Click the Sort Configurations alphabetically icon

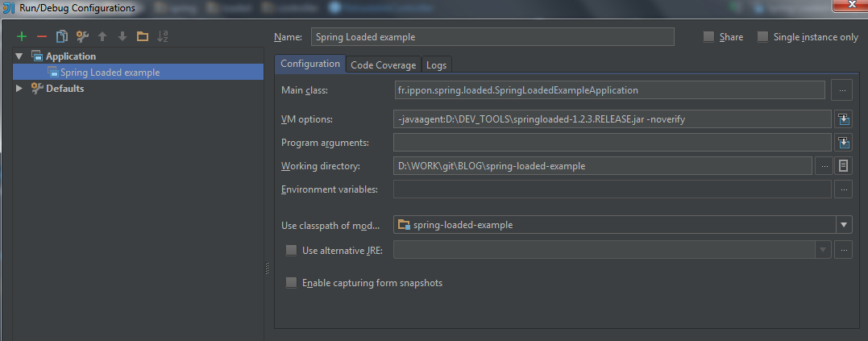(x=163, y=37)
